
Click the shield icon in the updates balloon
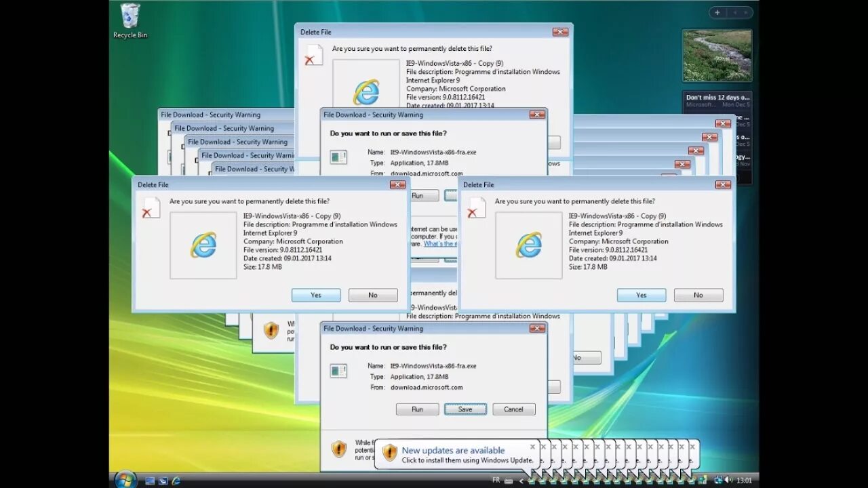(x=390, y=453)
